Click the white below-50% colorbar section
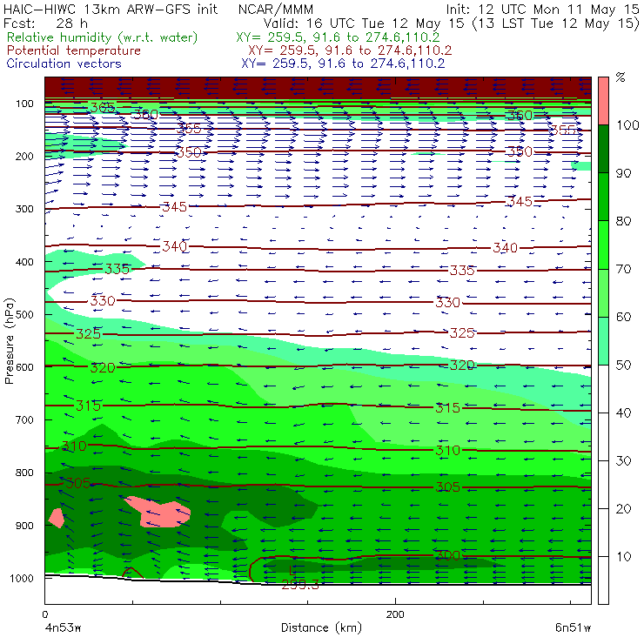644x644 pixels. (603, 484)
